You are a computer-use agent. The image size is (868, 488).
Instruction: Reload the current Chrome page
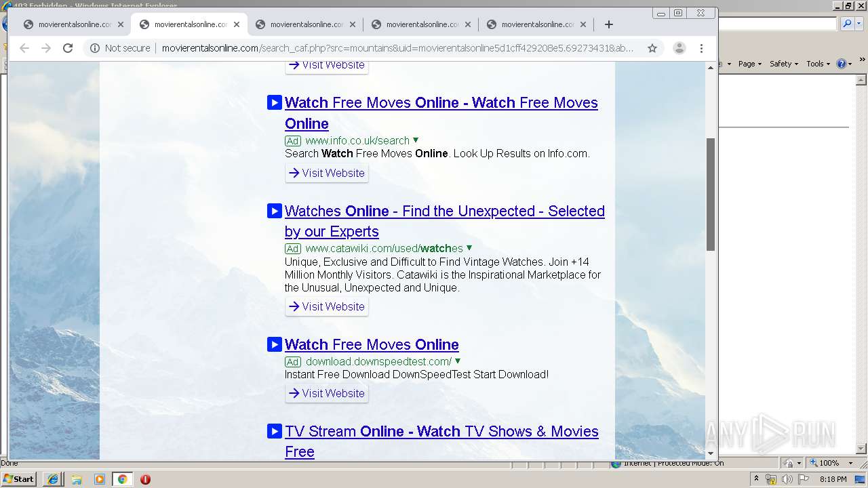pyautogui.click(x=68, y=48)
